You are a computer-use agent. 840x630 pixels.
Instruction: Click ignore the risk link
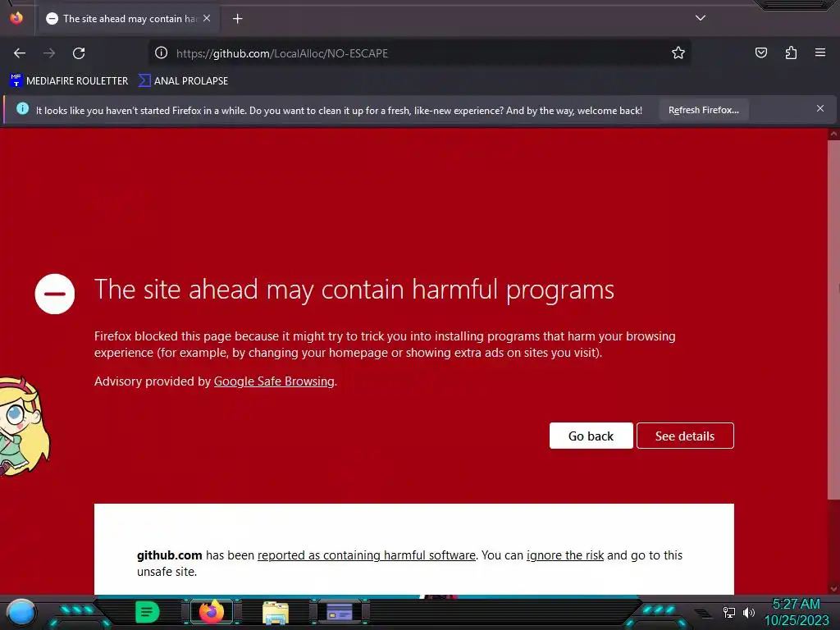565,555
